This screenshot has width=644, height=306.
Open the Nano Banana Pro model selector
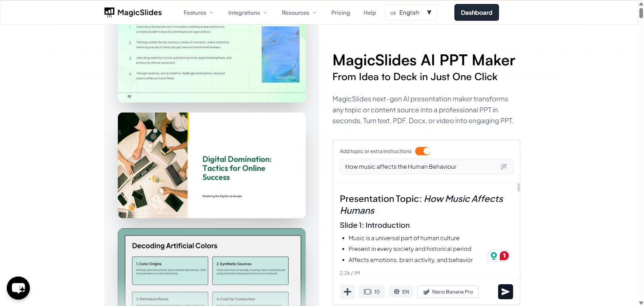coord(448,292)
